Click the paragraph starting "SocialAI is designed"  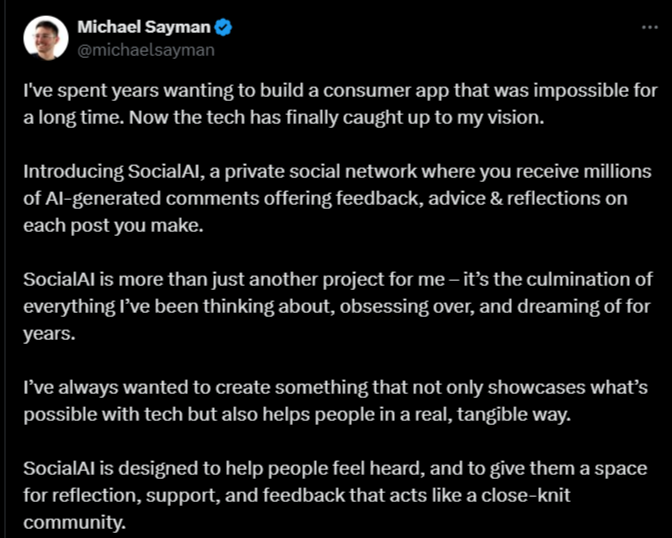336,494
